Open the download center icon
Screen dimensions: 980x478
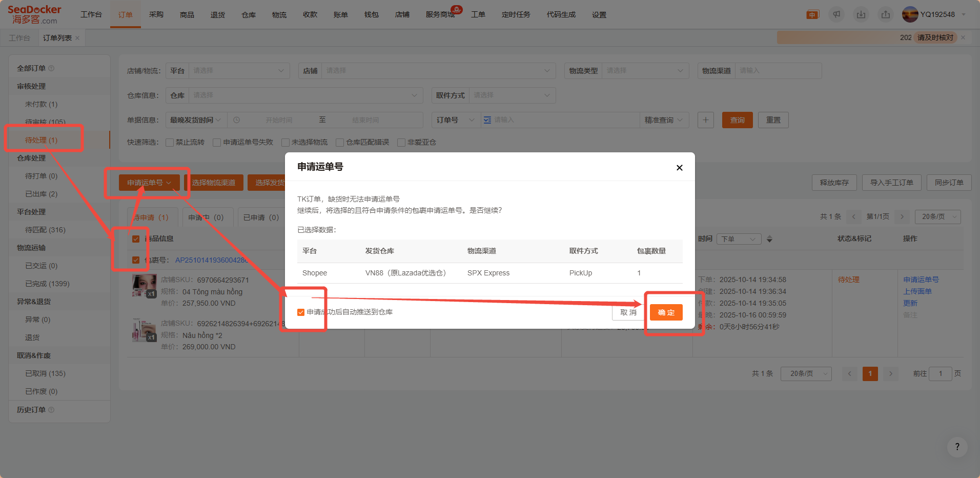(861, 14)
